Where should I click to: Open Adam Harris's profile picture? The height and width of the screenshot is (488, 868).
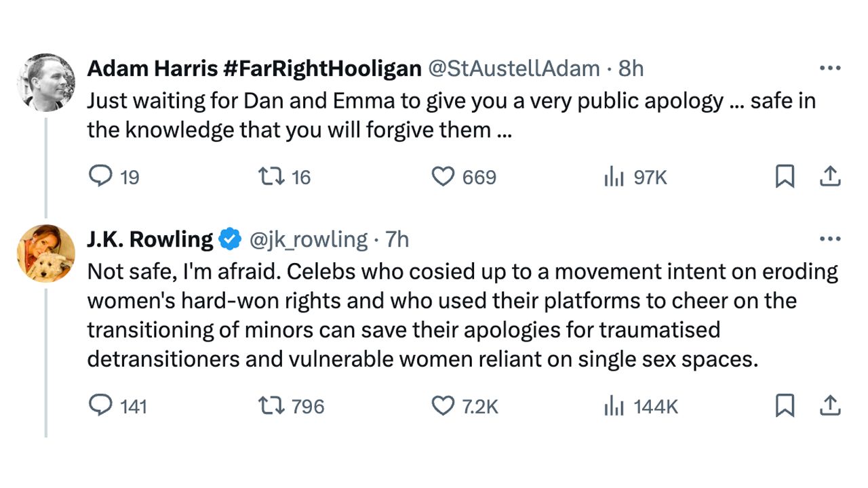[46, 83]
